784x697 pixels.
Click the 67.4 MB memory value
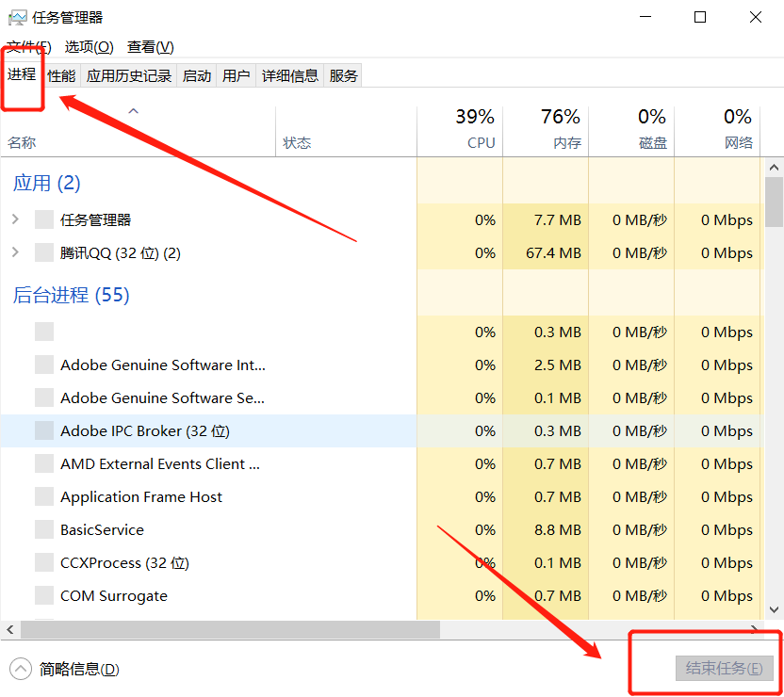(553, 252)
